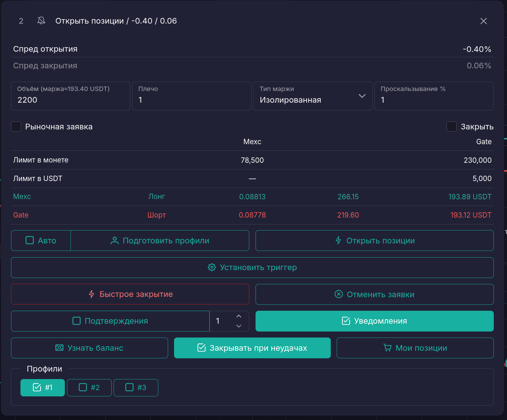This screenshot has height=420, width=507.
Task: Disable the Уведомления toggle button
Action: (375, 321)
